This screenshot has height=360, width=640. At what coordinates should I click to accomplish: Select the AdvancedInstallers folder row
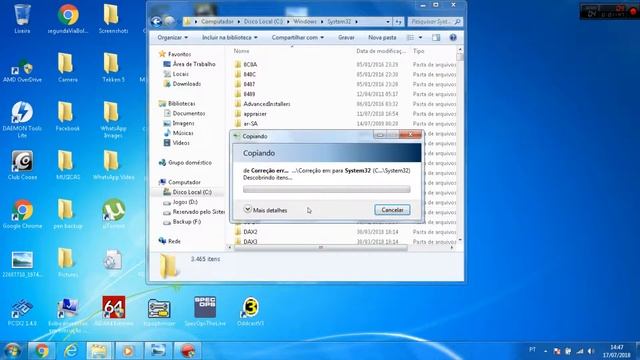345,104
